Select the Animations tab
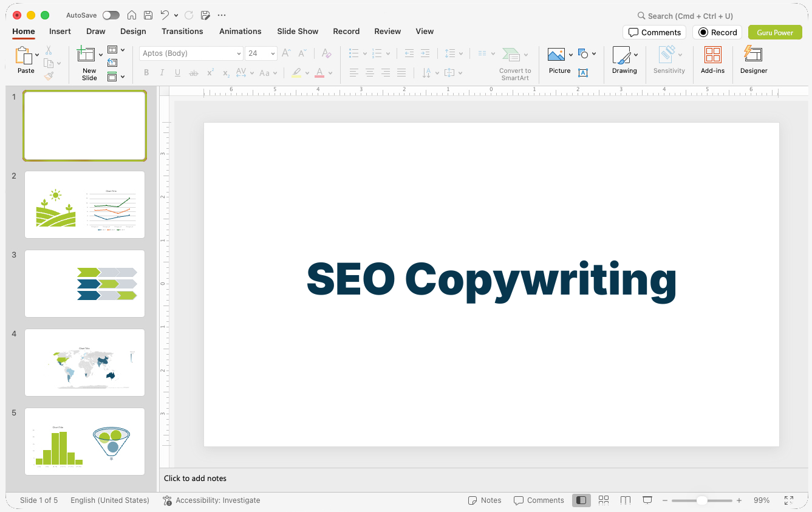The height and width of the screenshot is (512, 812). pos(241,31)
